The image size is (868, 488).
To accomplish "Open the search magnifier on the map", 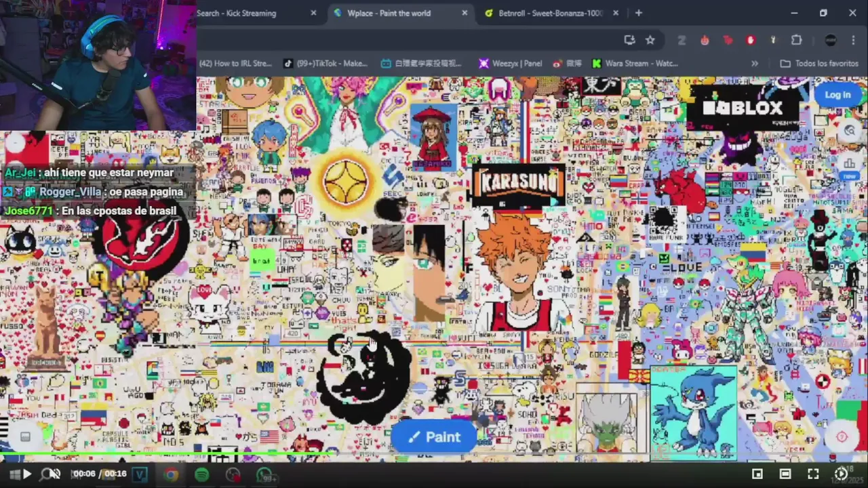I will (x=849, y=131).
